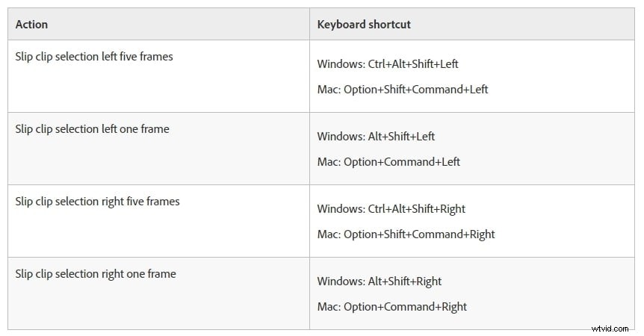
Task: Click the Option+Shift+Command+Right key combination
Action: (419, 234)
